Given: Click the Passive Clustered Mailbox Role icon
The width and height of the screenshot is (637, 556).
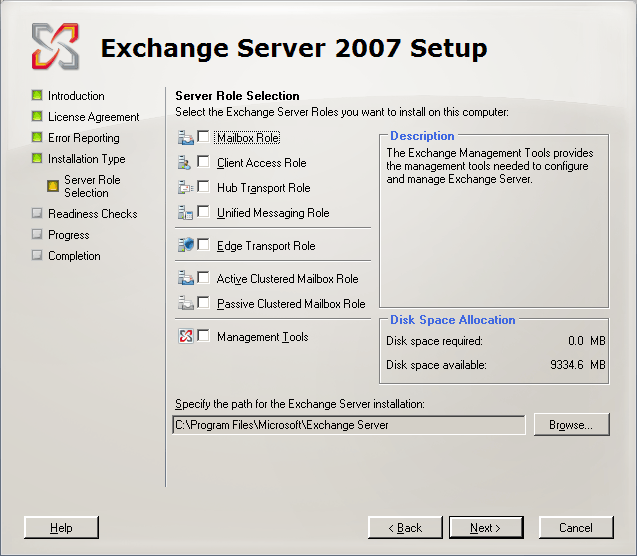Looking at the screenshot, I should 186,303.
